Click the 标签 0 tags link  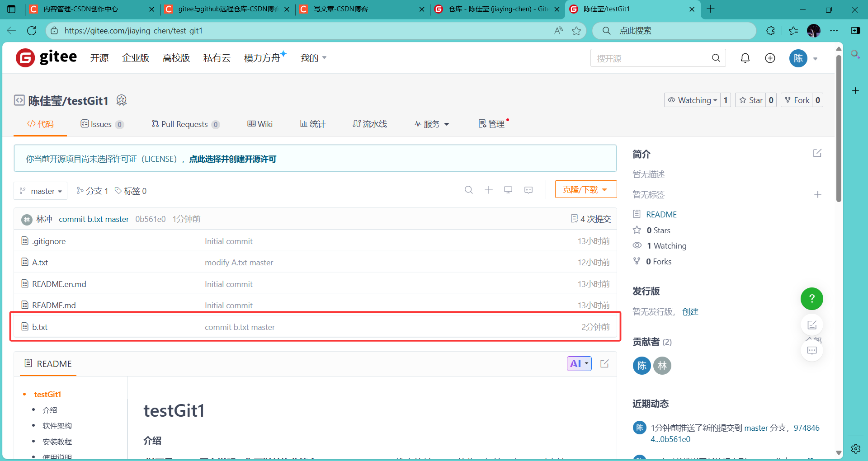click(131, 191)
